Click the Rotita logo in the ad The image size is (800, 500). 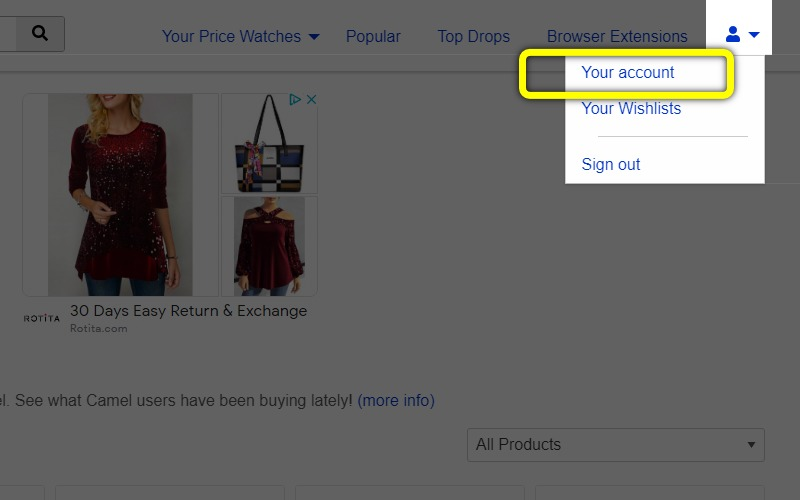[42, 318]
